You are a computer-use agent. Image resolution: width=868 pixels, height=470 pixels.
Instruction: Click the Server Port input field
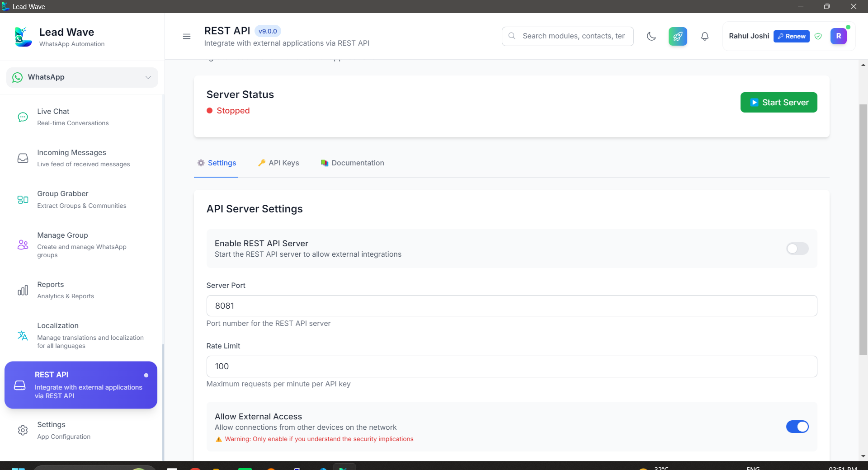(512, 306)
